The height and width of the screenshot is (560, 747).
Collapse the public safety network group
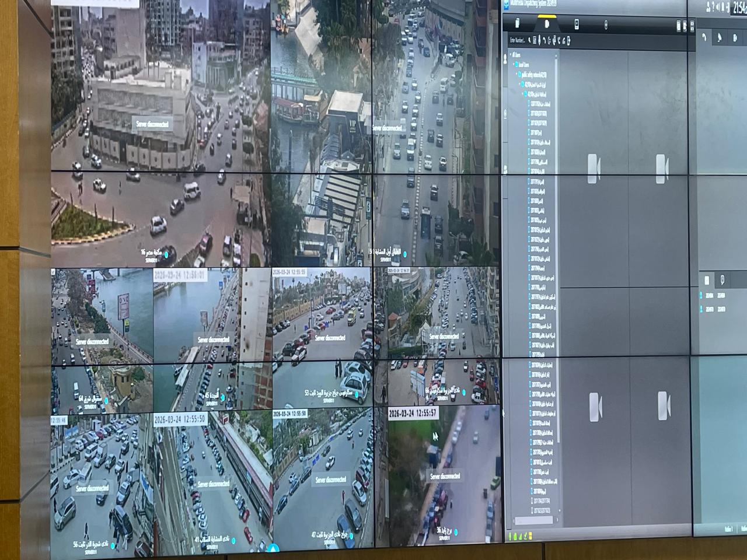tap(517, 75)
